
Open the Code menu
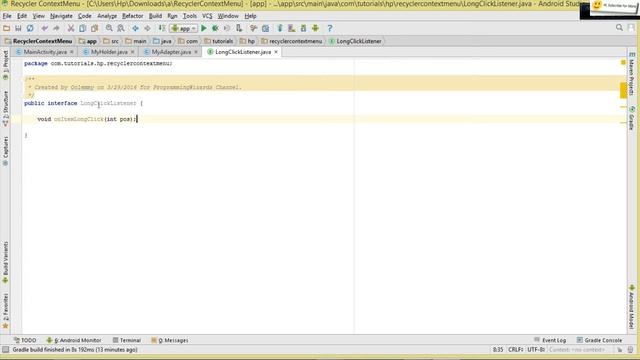point(84,16)
